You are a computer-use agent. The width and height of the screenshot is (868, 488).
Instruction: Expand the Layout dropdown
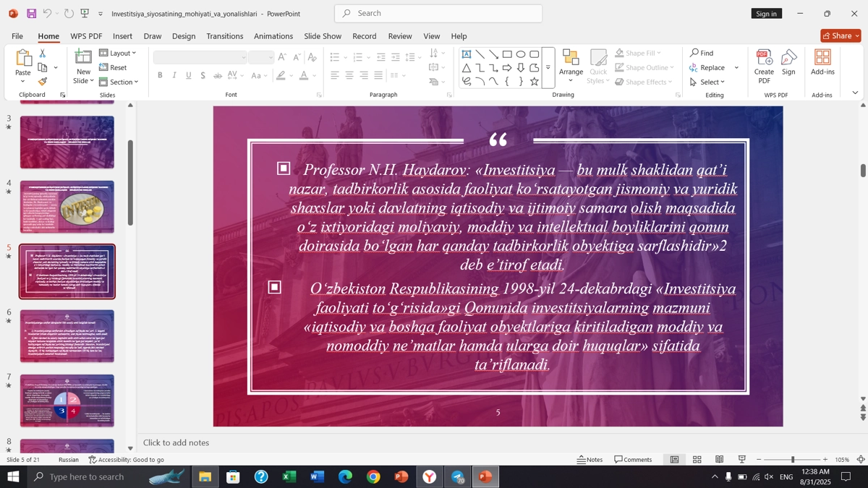pyautogui.click(x=118, y=53)
